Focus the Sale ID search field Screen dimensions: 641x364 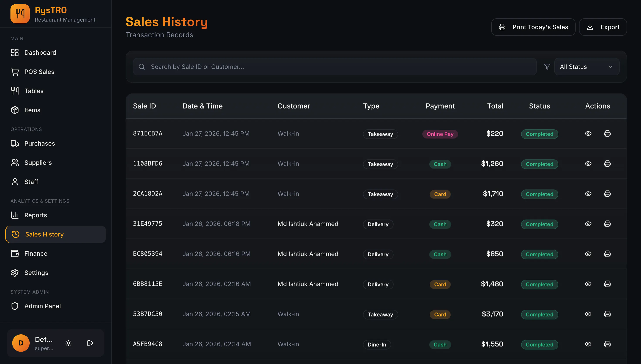(335, 67)
